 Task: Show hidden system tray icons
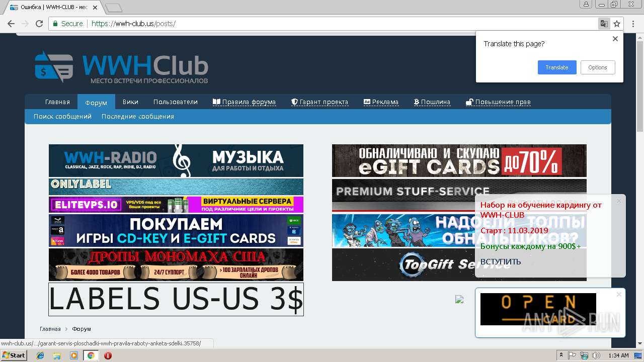click(x=561, y=355)
